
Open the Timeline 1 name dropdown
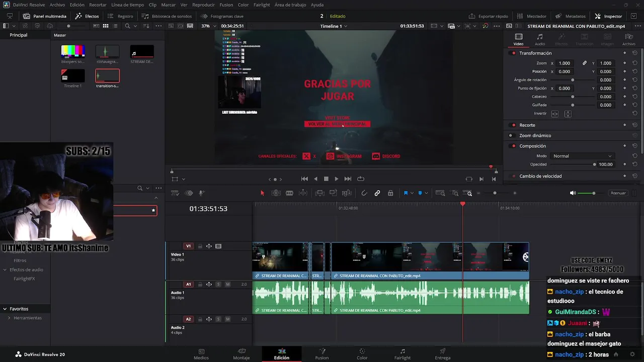pos(334,26)
